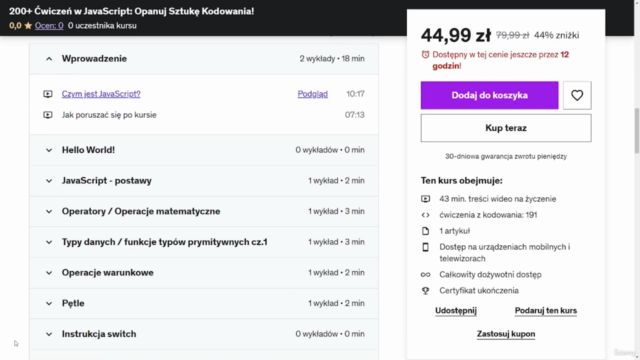Click the Ten kurs obejmuje: heading
Image resolution: width=640 pixels, height=360 pixels.
coord(462,180)
